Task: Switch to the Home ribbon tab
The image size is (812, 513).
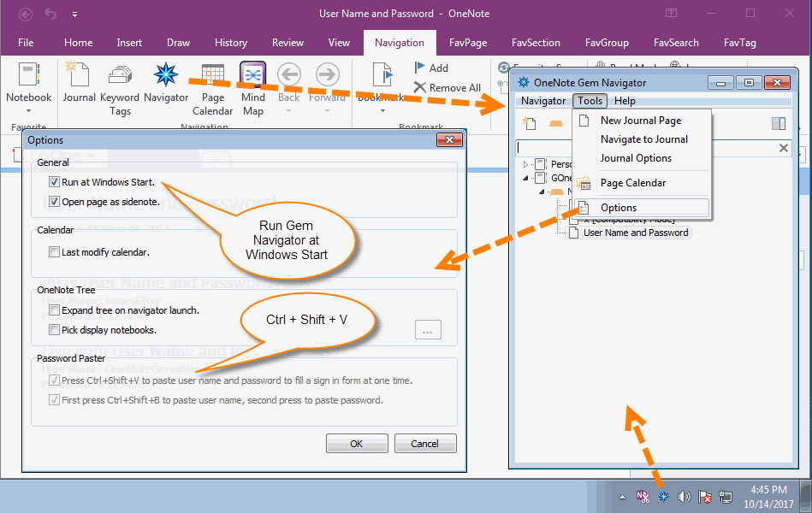Action: [x=78, y=43]
